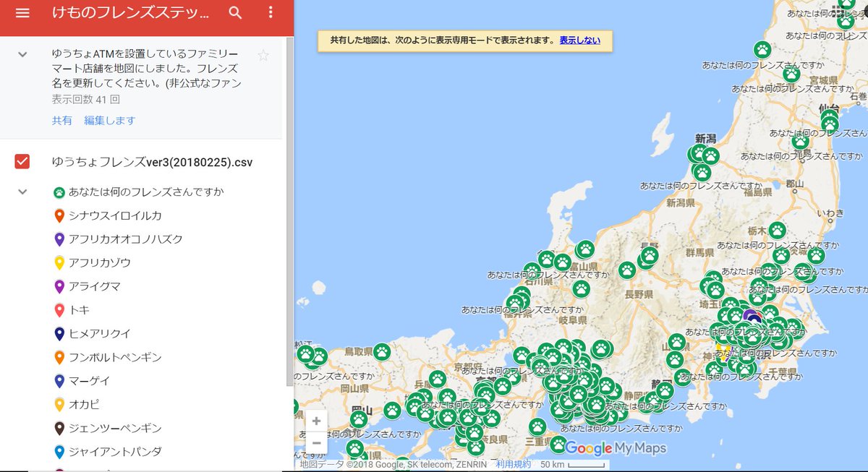Viewport: 868px width, 472px height.
Task: Click the layer name ゆうちょフレンズver3(20180225).csv
Action: pyautogui.click(x=152, y=161)
